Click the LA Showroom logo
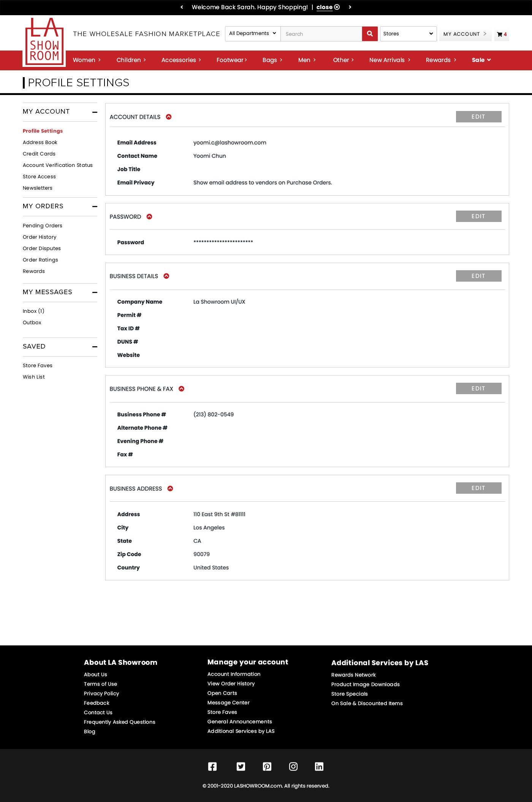532x802 pixels. 44,42
